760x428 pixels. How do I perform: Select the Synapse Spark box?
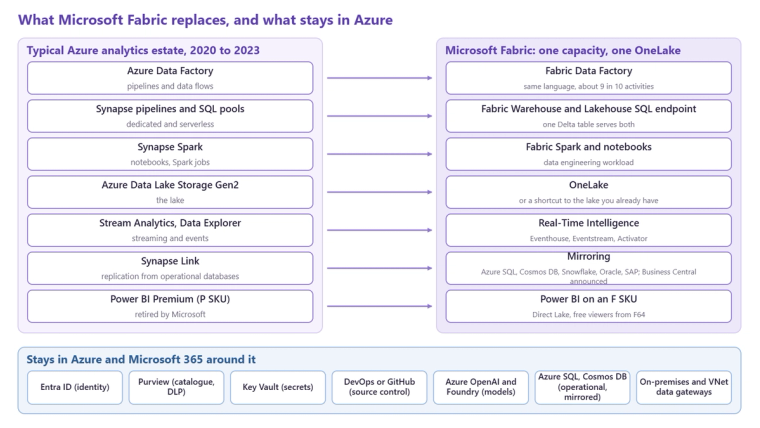170,154
